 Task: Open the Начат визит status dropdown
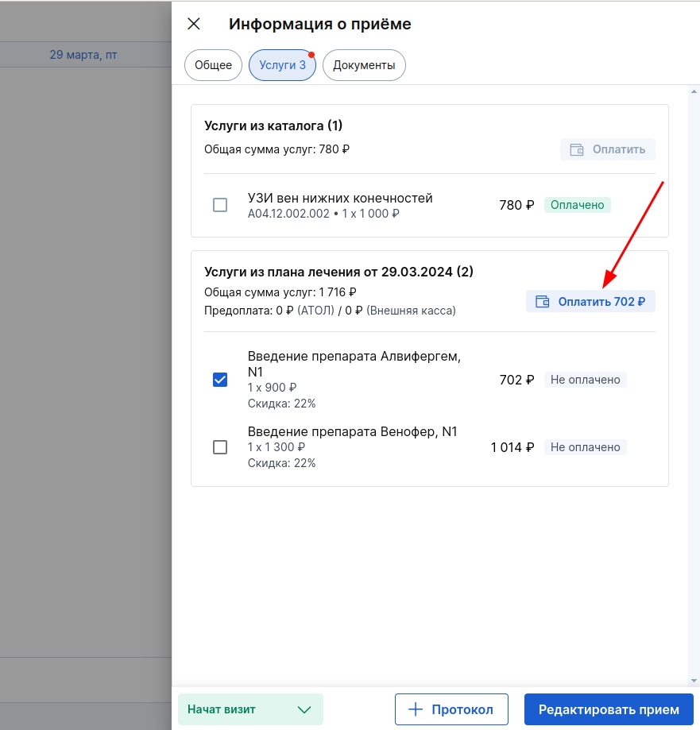tap(250, 709)
